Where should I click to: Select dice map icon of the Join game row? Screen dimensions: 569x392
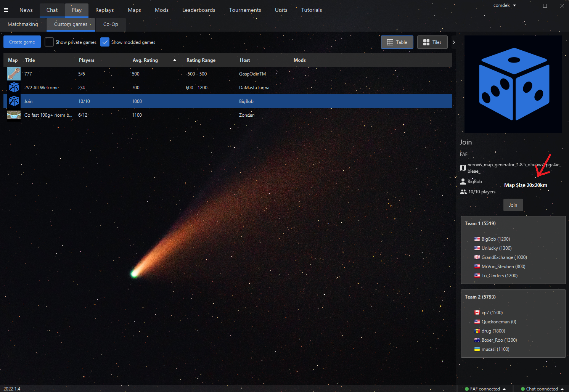pos(14,101)
